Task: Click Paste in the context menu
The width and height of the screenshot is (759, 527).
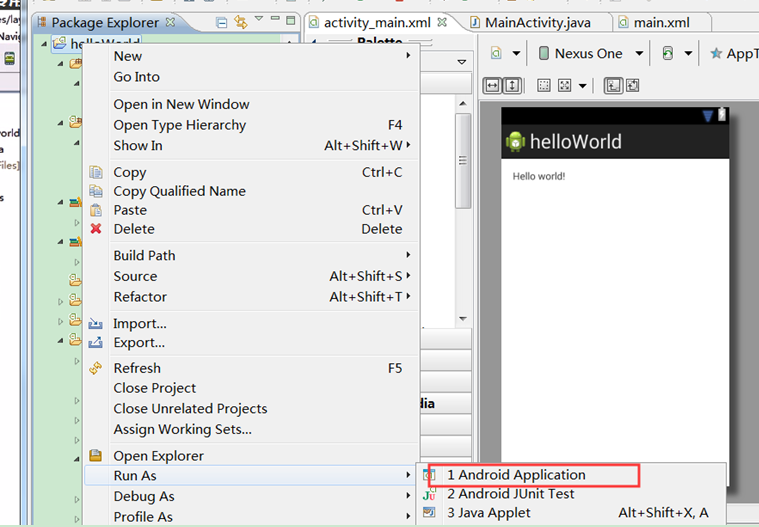Action: tap(251, 210)
